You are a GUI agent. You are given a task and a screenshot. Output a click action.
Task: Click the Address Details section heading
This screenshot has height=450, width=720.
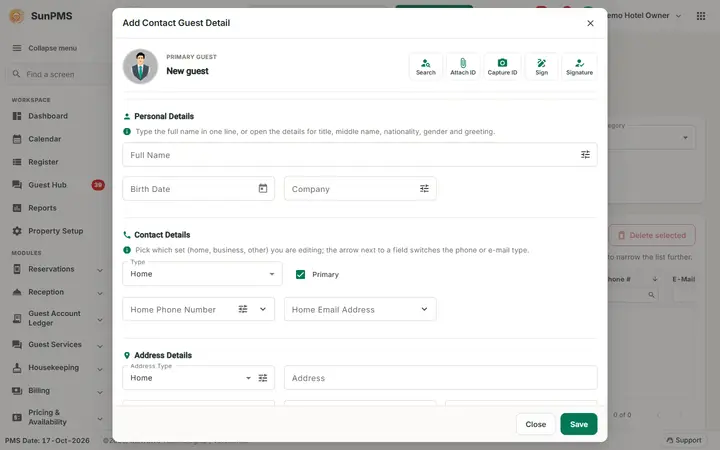[163, 355]
